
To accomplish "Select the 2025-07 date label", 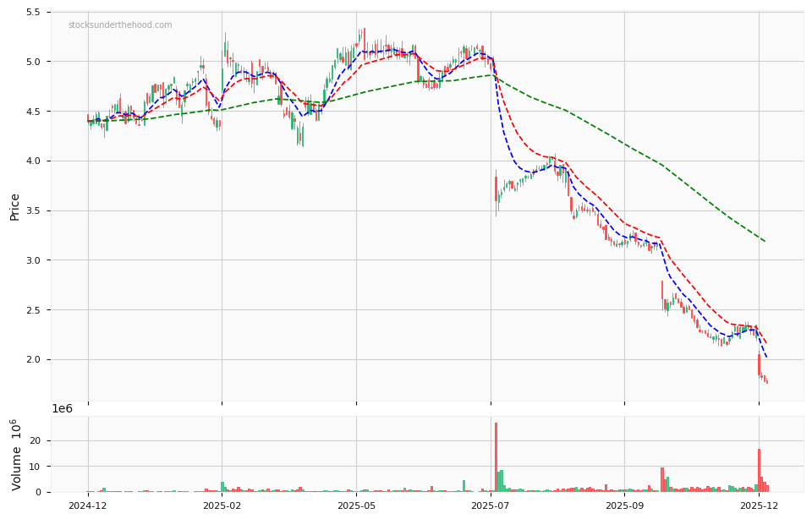I will (490, 505).
